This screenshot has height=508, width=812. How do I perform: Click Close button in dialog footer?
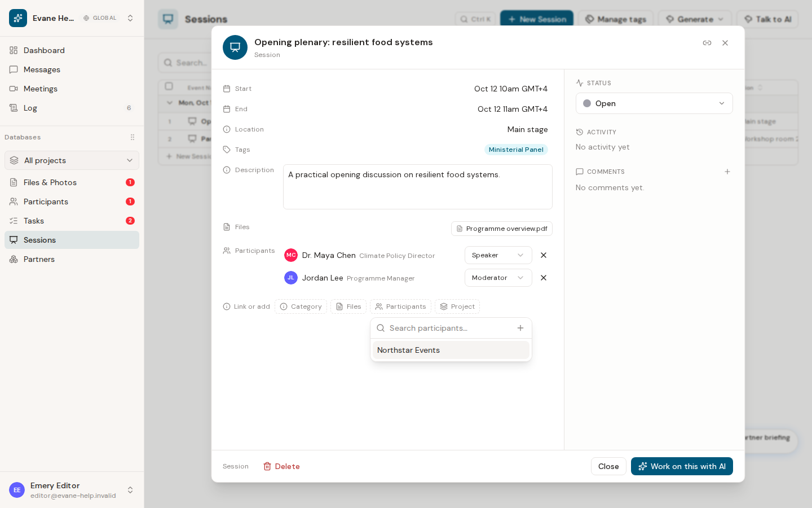pos(608,466)
